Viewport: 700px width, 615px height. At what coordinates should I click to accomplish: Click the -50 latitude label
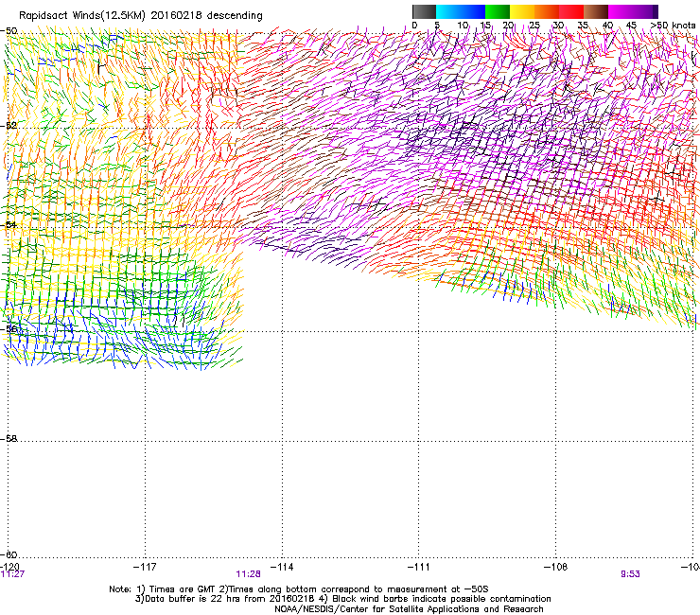tap(9, 31)
